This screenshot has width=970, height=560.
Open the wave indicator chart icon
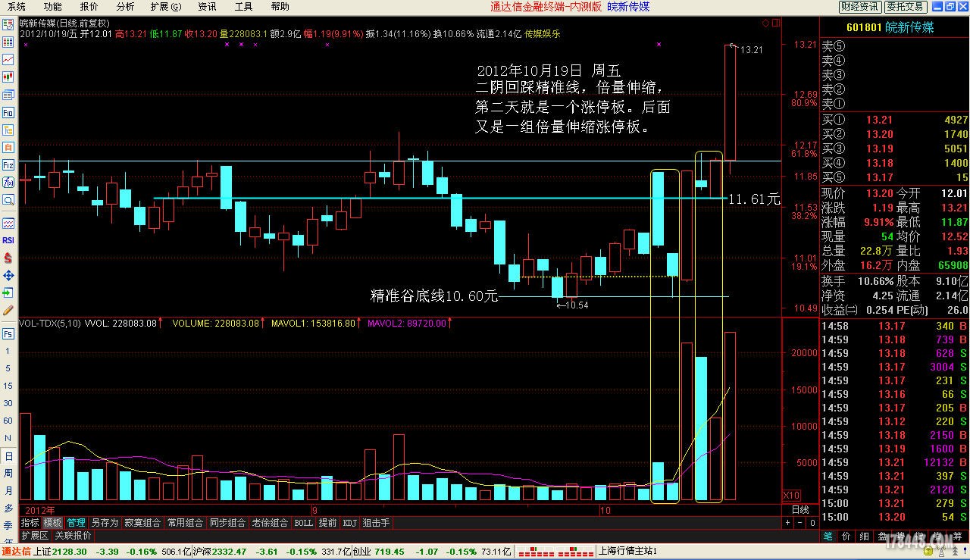pyautogui.click(x=8, y=223)
